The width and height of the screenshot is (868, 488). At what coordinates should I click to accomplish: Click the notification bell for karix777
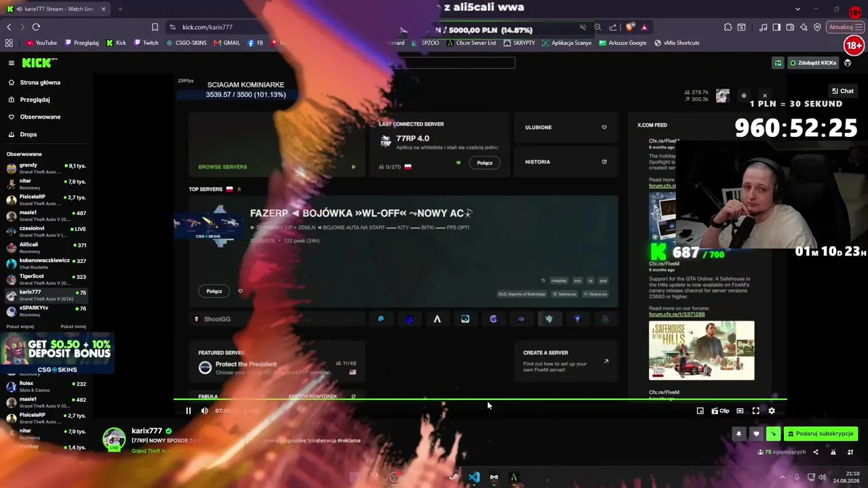pos(739,434)
